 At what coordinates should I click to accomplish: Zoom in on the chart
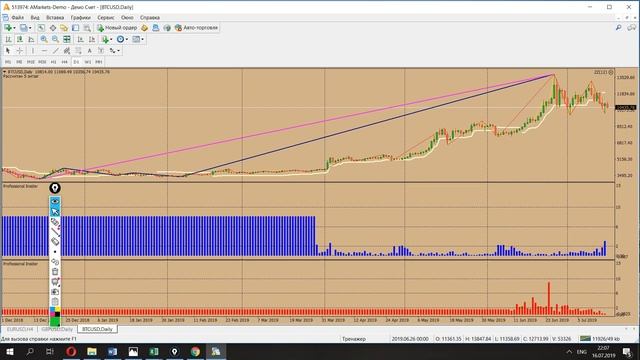[x=44, y=39]
